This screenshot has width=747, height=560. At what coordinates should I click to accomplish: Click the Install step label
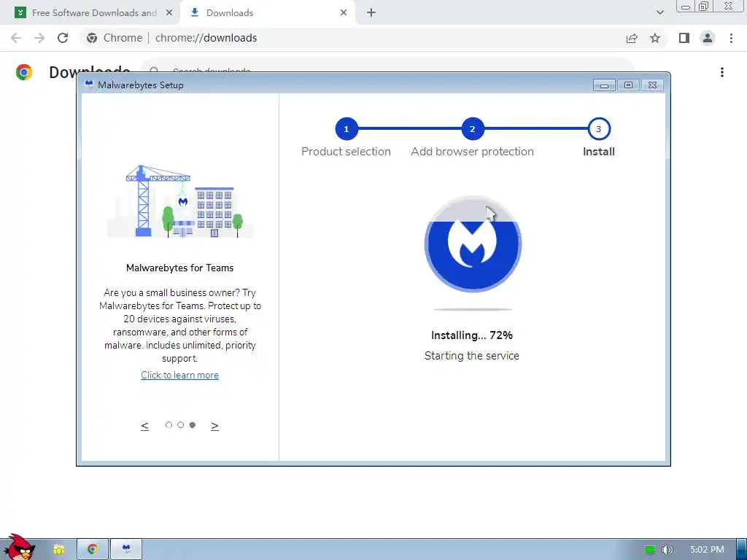pyautogui.click(x=599, y=152)
